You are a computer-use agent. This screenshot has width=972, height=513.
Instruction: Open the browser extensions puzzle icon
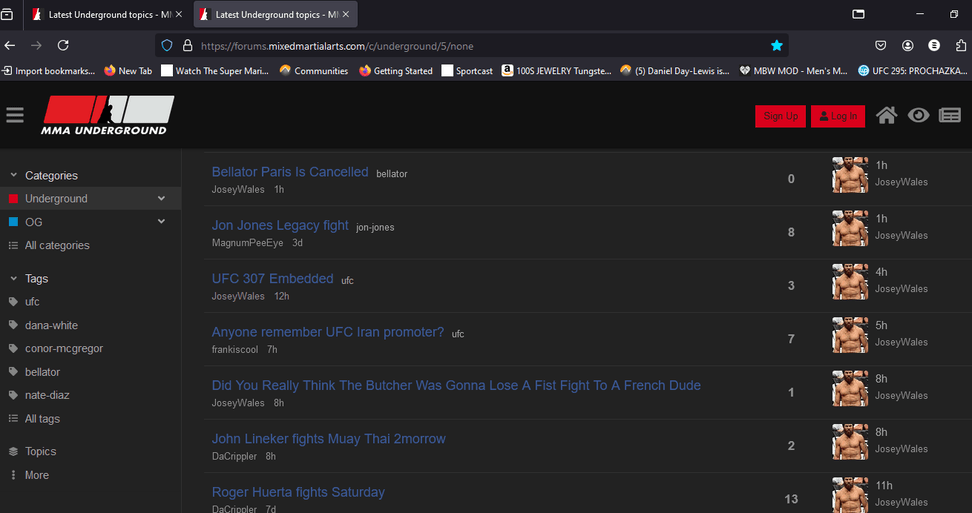coord(961,45)
